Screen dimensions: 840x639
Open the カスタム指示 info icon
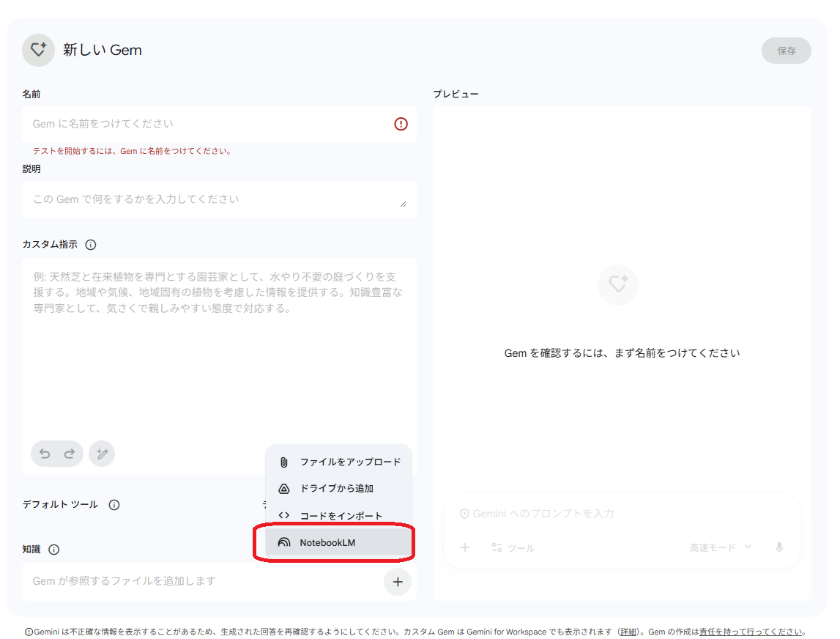[x=91, y=245]
